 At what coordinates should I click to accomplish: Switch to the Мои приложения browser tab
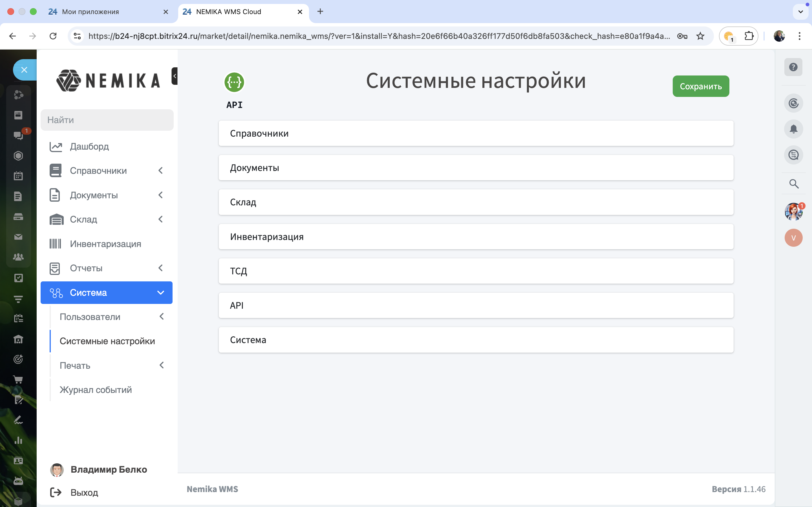click(91, 12)
